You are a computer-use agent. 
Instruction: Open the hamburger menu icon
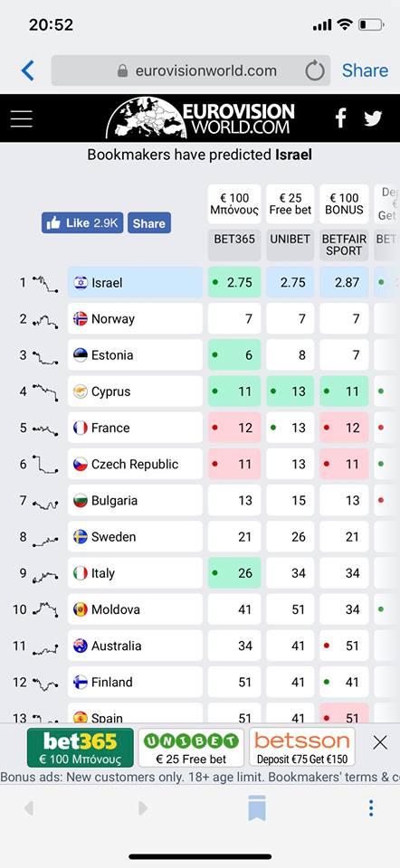21,118
